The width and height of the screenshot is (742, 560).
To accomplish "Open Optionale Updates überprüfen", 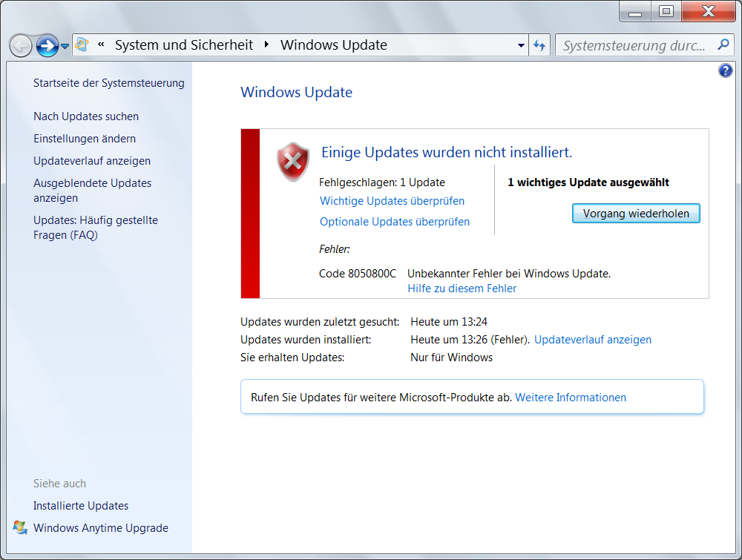I will (x=395, y=222).
